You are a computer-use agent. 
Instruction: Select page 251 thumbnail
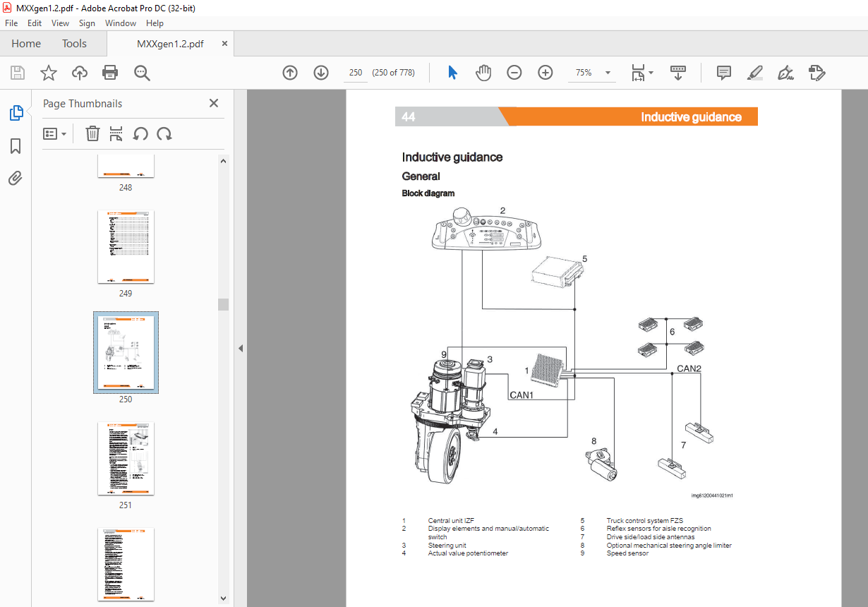pyautogui.click(x=126, y=459)
